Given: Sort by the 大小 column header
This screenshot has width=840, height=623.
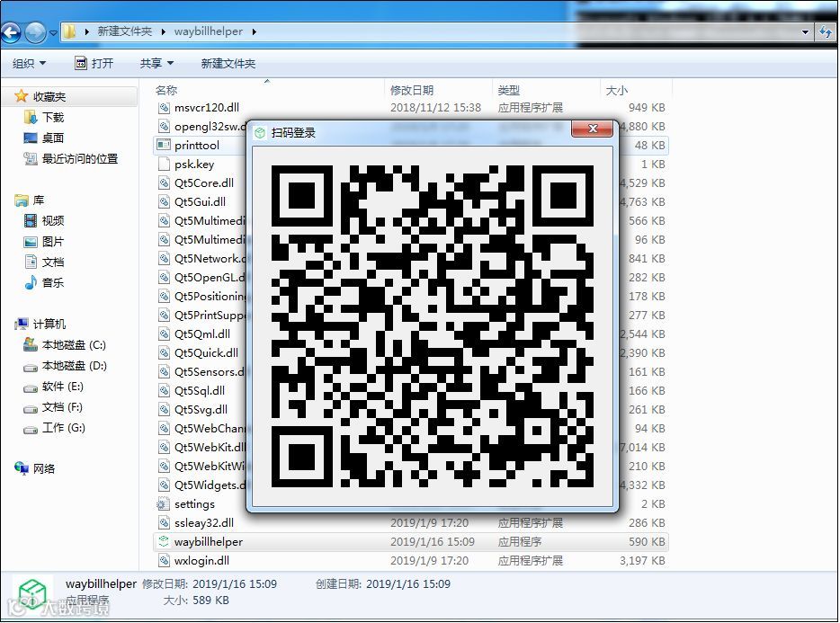Looking at the screenshot, I should [x=617, y=90].
